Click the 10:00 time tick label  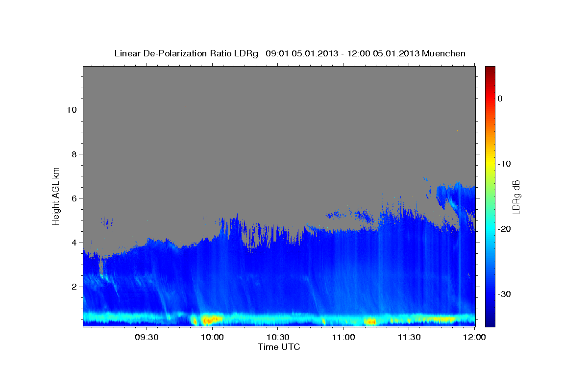click(212, 337)
